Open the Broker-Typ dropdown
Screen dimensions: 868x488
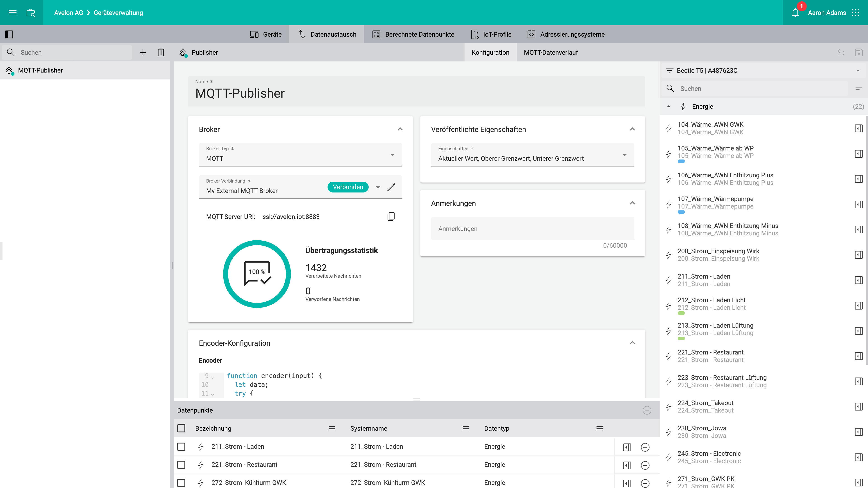pos(300,155)
